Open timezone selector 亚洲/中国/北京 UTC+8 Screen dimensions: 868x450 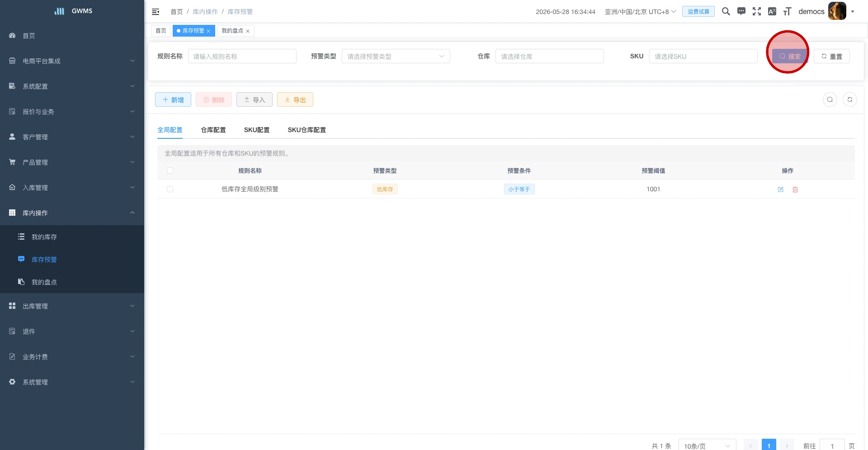click(640, 12)
